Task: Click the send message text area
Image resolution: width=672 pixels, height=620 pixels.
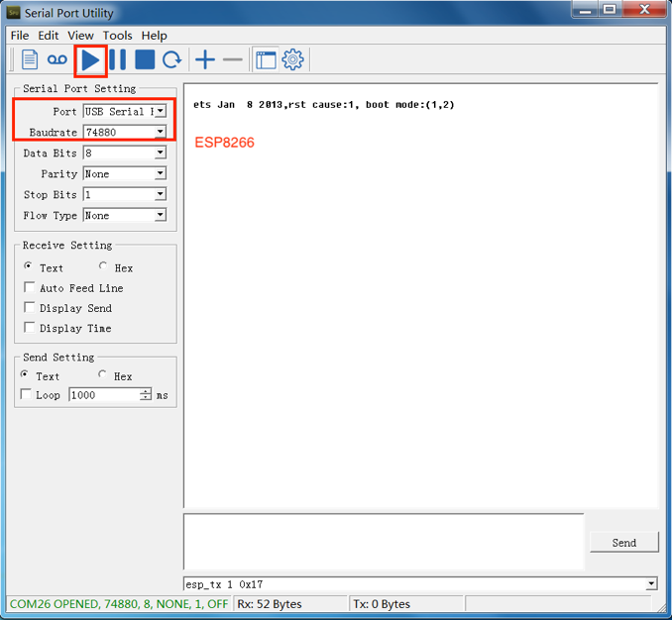Action: (383, 541)
